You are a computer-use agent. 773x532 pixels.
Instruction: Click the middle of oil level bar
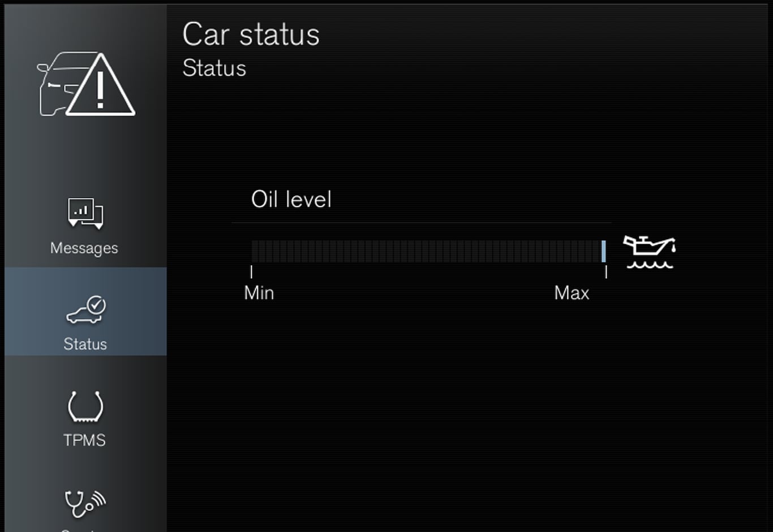click(427, 251)
